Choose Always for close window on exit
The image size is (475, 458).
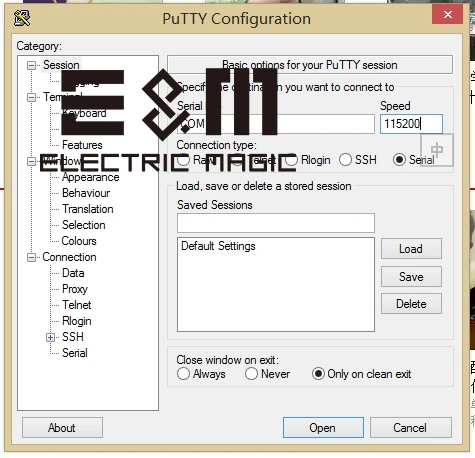pyautogui.click(x=183, y=374)
